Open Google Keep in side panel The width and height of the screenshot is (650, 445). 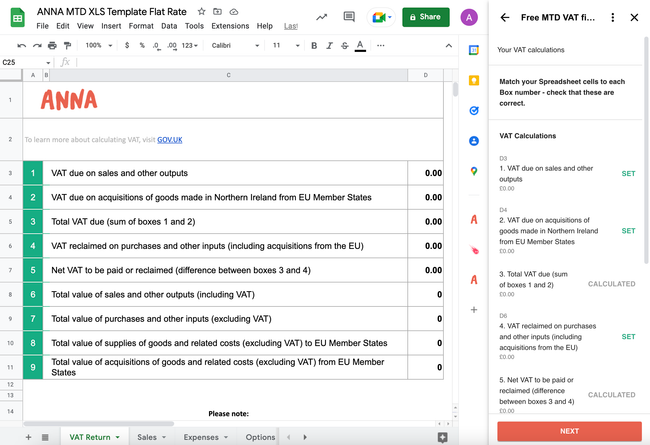pos(473,79)
